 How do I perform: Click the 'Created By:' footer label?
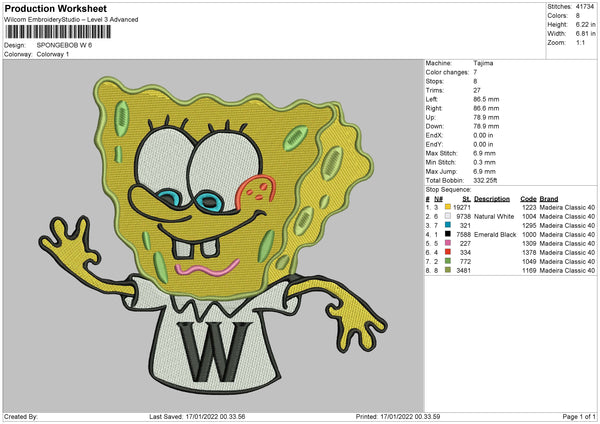click(x=21, y=417)
